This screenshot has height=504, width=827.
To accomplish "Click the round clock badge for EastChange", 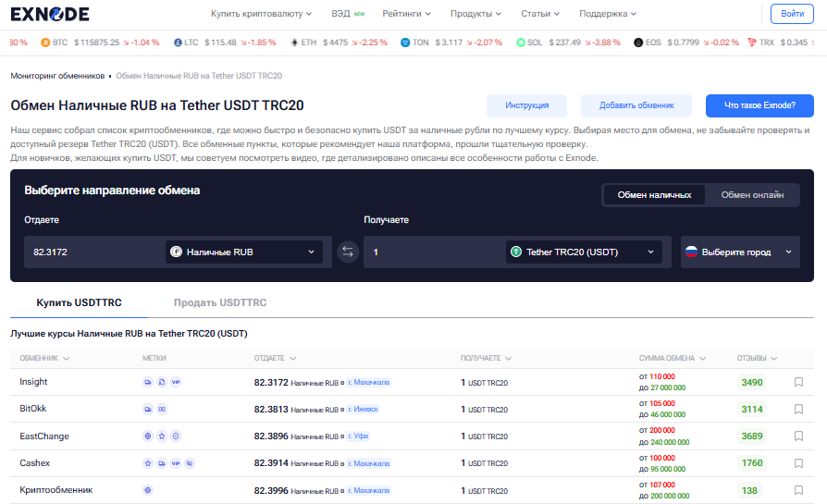I will point(176,436).
